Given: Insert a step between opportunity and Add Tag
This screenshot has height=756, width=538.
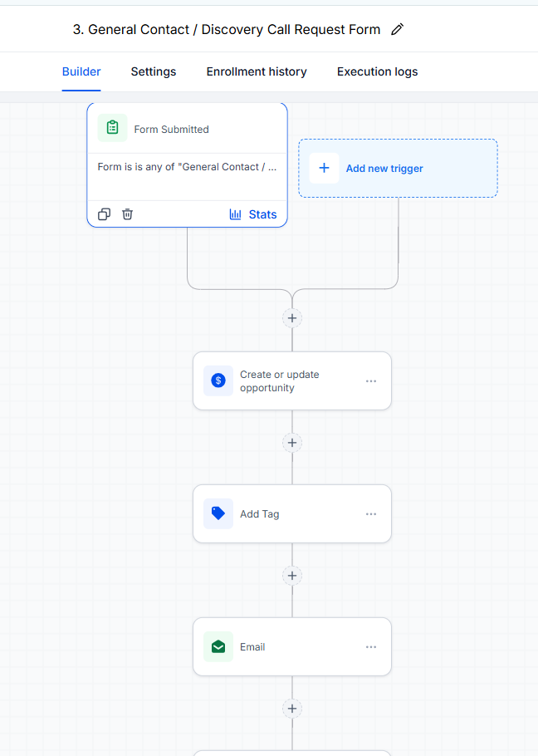Looking at the screenshot, I should pos(292,443).
